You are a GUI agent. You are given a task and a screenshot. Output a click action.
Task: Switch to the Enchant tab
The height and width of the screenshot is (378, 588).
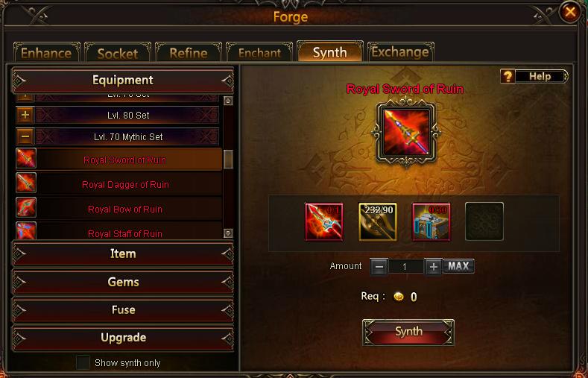click(259, 51)
